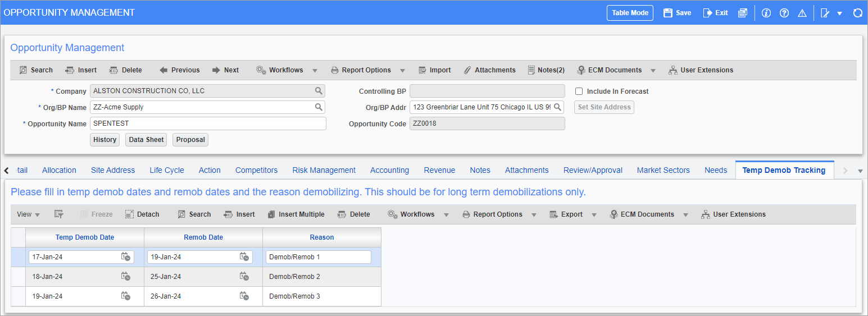
Task: Click the query-by-example filter icon
Action: pos(58,214)
